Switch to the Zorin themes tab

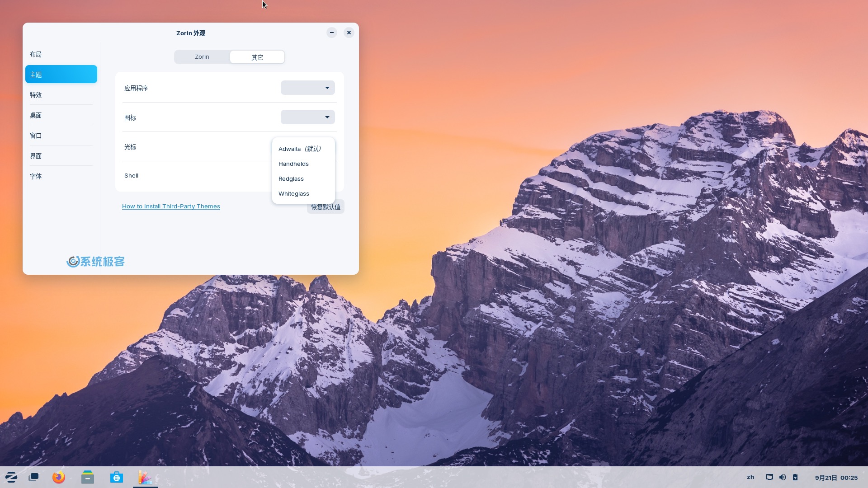202,57
